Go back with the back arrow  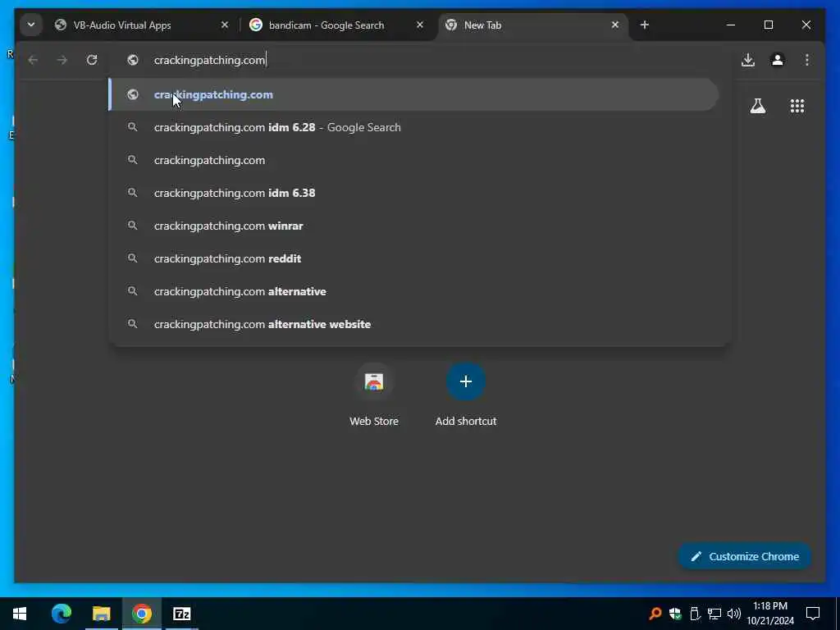coord(33,60)
